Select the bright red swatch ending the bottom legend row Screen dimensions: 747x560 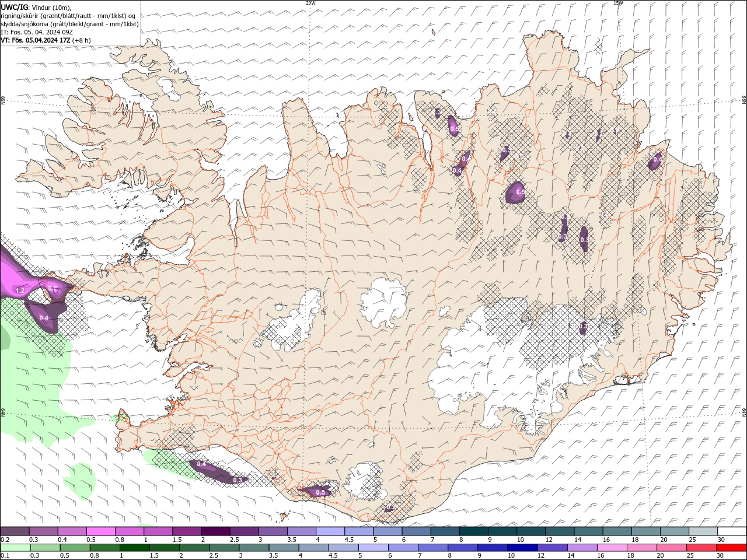(x=731, y=548)
